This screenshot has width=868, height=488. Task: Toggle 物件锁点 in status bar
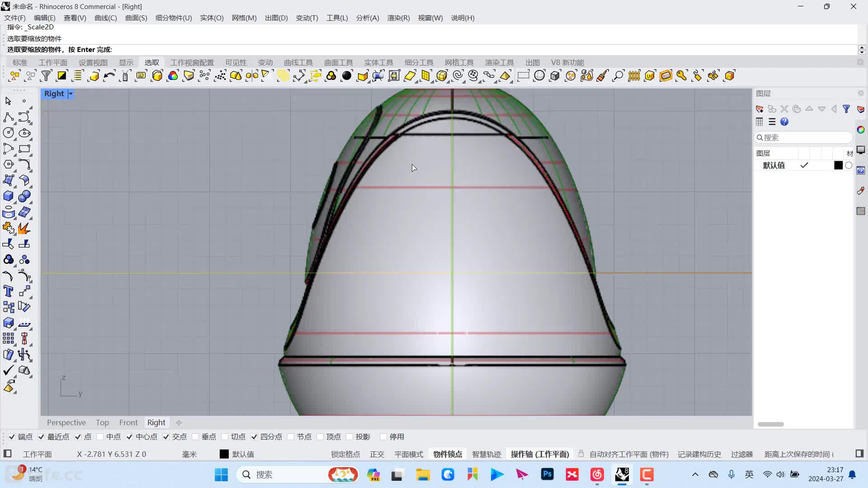pyautogui.click(x=448, y=454)
